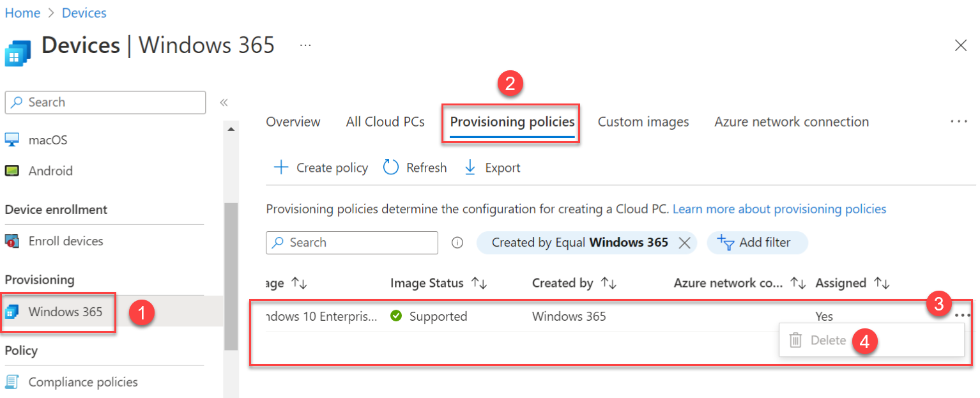Refresh the provisioning policies list
This screenshot has width=980, height=398.
tap(415, 167)
